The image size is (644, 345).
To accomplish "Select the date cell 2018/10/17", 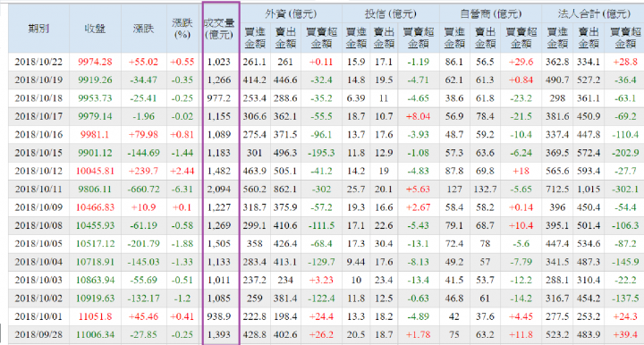I will pyautogui.click(x=38, y=116).
